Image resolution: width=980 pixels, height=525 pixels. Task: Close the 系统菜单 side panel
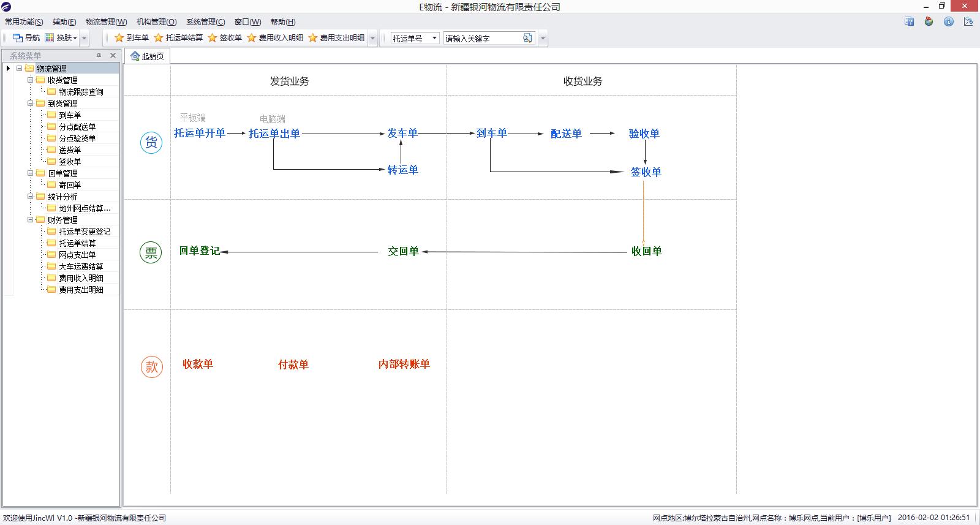coord(113,56)
